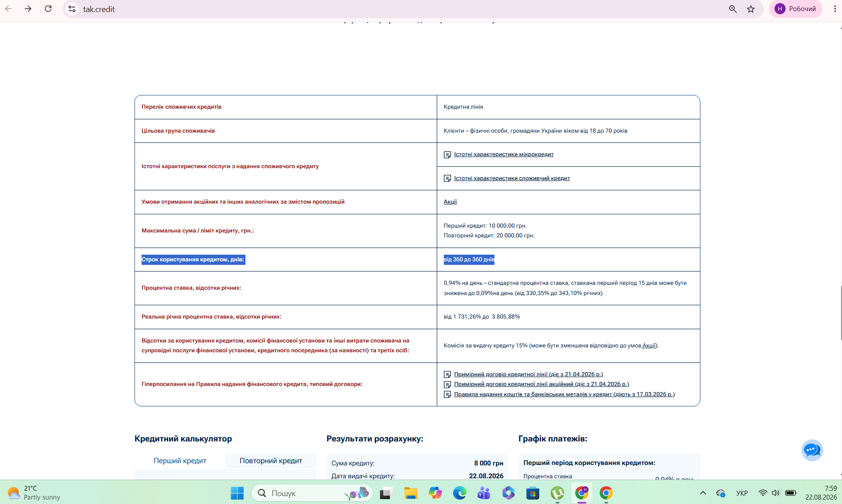This screenshot has height=504, width=842.
Task: Open Істотні характеристики споживчий кредит link
Action: pos(512,178)
